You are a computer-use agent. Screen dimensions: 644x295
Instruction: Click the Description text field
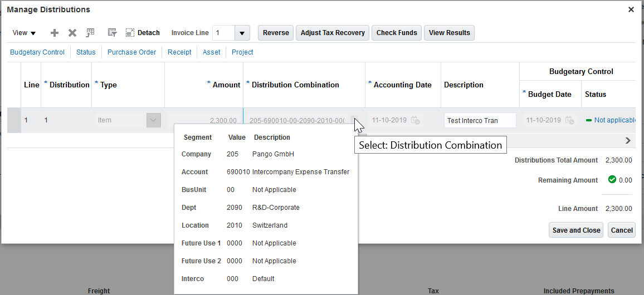point(480,120)
